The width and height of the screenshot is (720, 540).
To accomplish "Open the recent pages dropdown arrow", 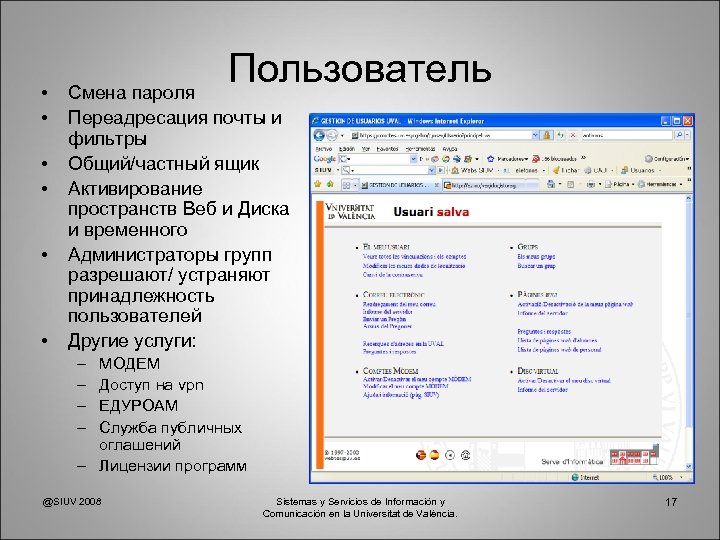I will [x=343, y=136].
